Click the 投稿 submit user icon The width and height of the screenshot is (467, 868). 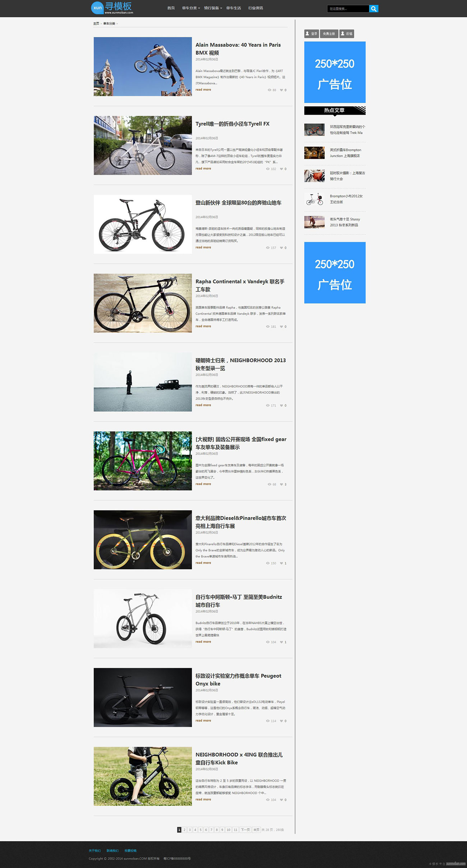coord(343,33)
